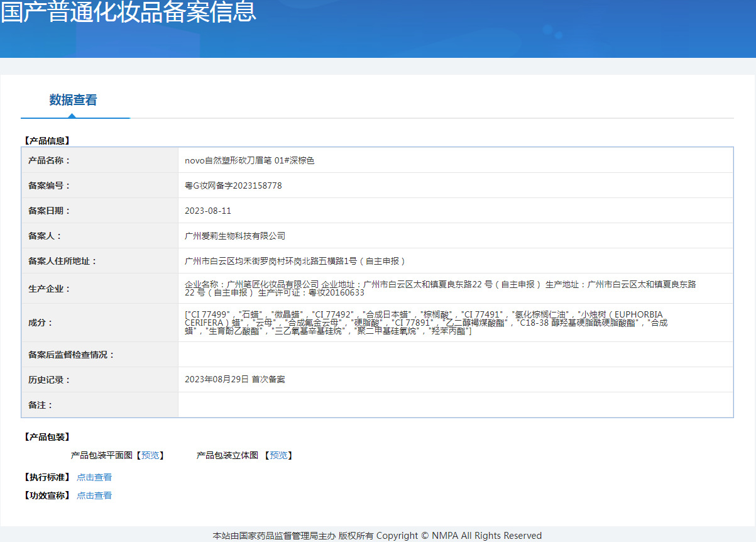
Task: Click the 生产企业 label cell
Action: [x=100, y=289]
